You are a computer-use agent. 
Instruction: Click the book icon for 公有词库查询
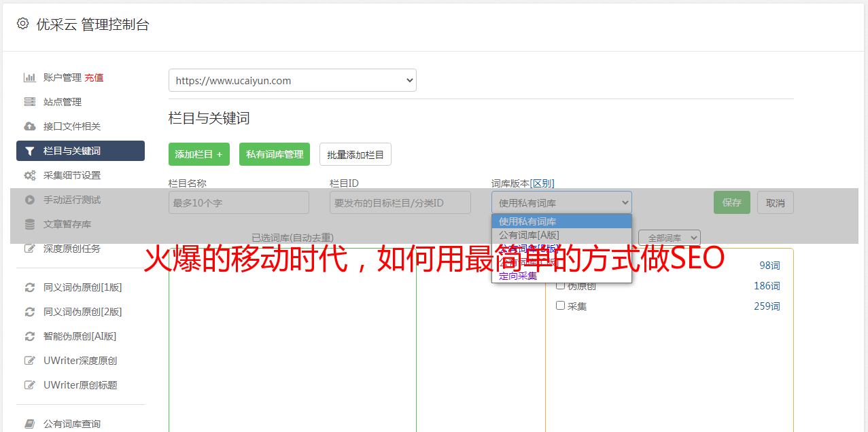point(29,424)
